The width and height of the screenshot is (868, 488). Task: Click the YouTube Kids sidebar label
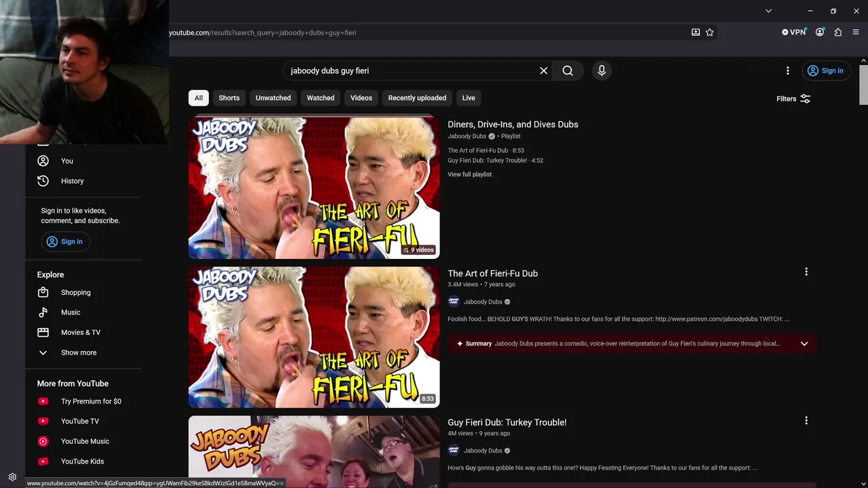(82, 462)
